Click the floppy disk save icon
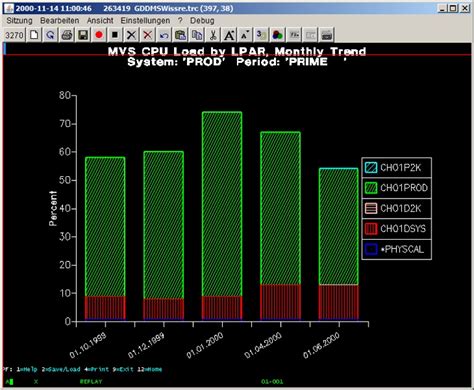 coord(83,35)
